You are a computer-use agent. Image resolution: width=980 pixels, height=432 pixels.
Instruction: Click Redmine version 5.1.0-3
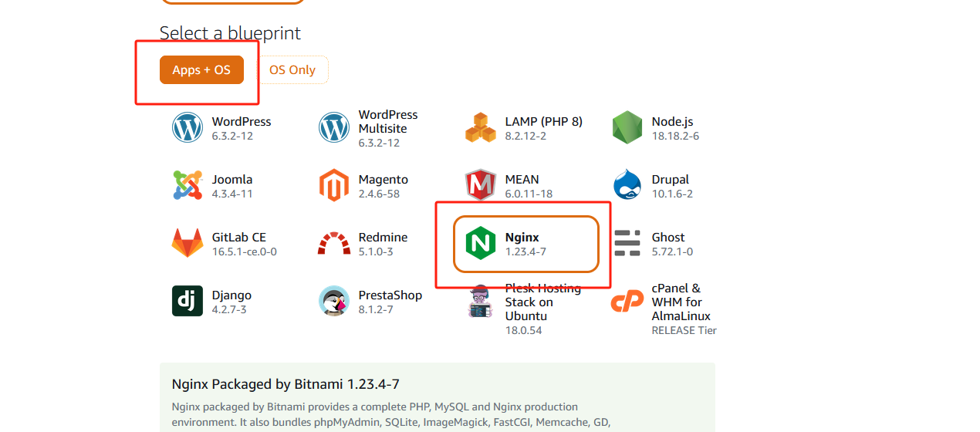(377, 251)
